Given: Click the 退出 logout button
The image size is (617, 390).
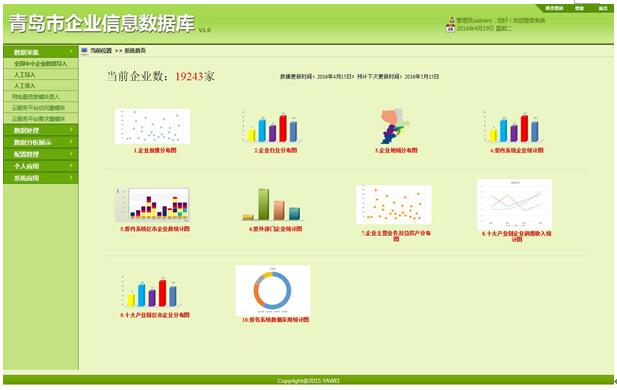Looking at the screenshot, I should click(603, 8).
